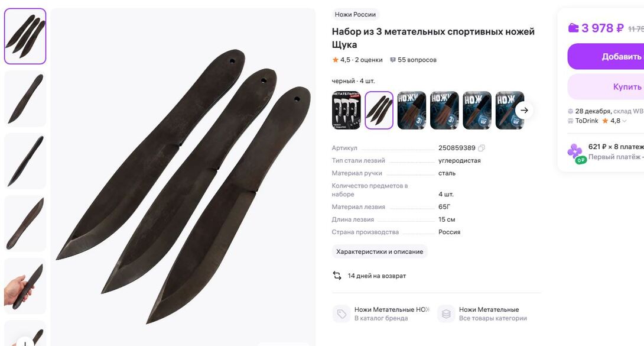Click the 14-day return arrows icon
Viewport: 644px width, 346px height.
click(337, 276)
